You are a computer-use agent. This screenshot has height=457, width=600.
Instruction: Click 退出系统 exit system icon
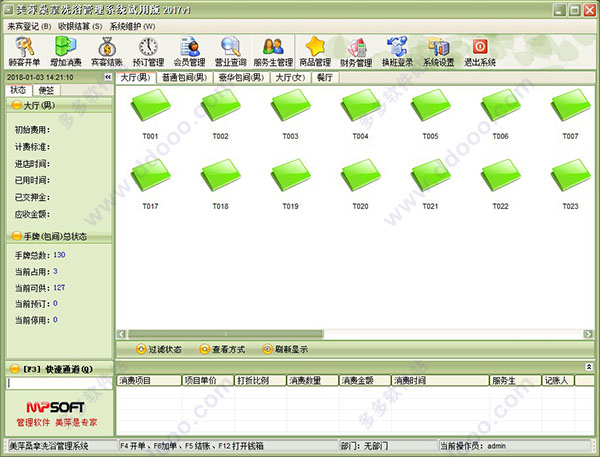480,52
